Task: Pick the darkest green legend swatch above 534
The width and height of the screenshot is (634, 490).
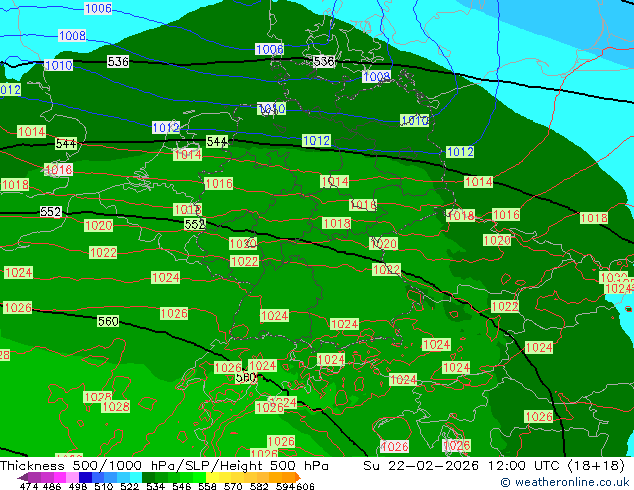Action: coord(148,477)
